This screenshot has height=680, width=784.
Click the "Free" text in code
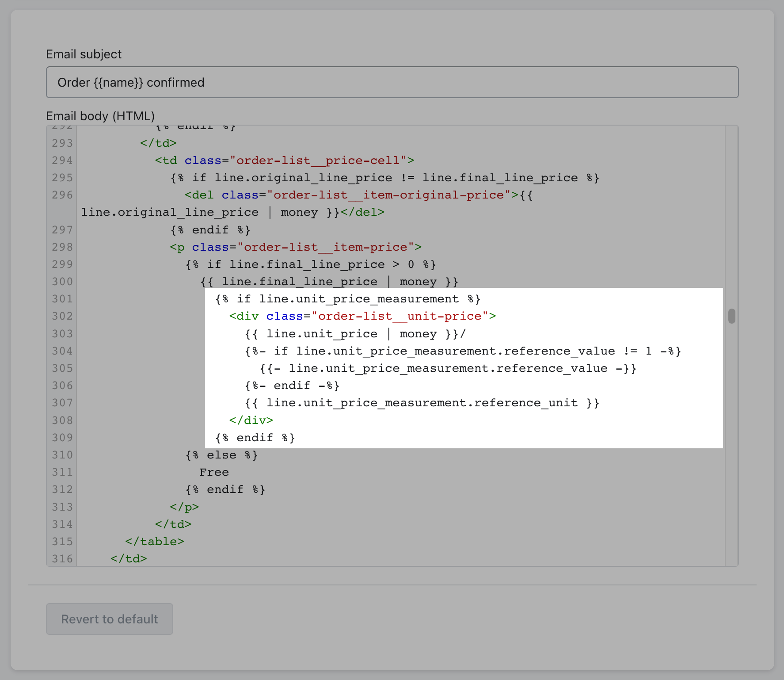(214, 472)
